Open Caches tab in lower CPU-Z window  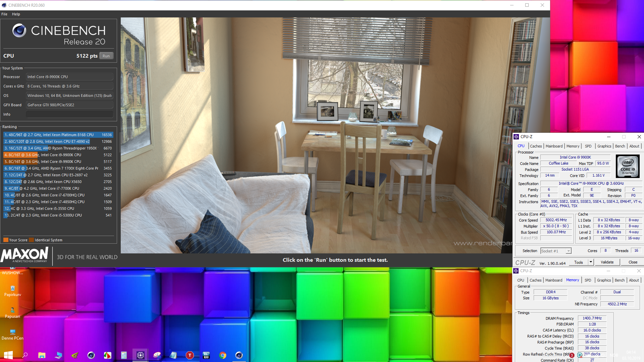click(535, 280)
